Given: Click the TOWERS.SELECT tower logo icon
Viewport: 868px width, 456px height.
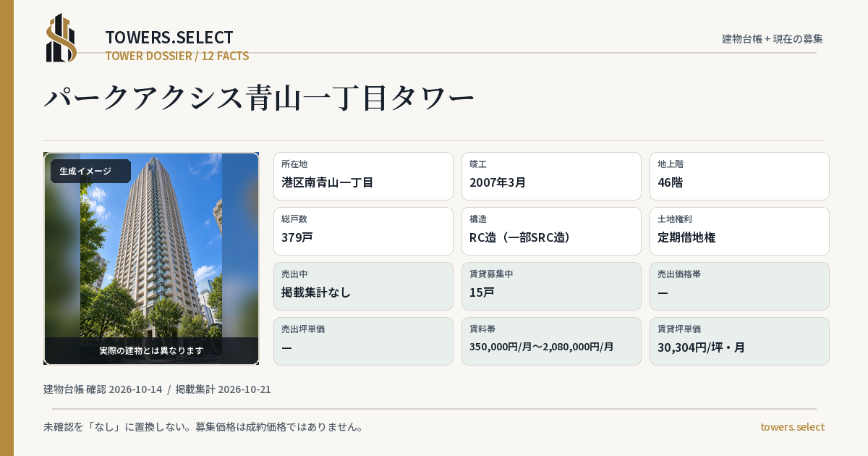Looking at the screenshot, I should [61, 38].
